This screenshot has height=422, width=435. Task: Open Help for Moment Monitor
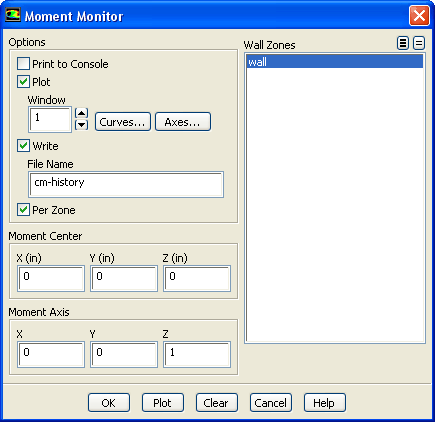click(x=325, y=403)
